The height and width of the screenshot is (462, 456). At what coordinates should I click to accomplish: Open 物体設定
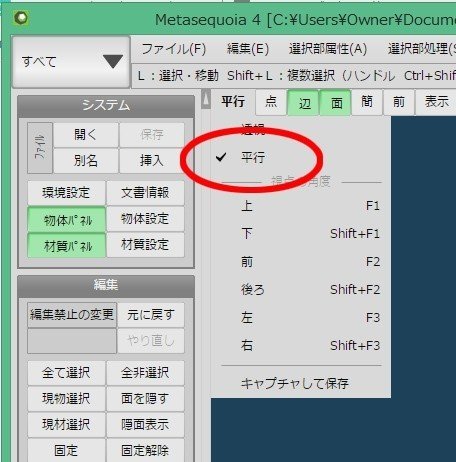point(145,219)
